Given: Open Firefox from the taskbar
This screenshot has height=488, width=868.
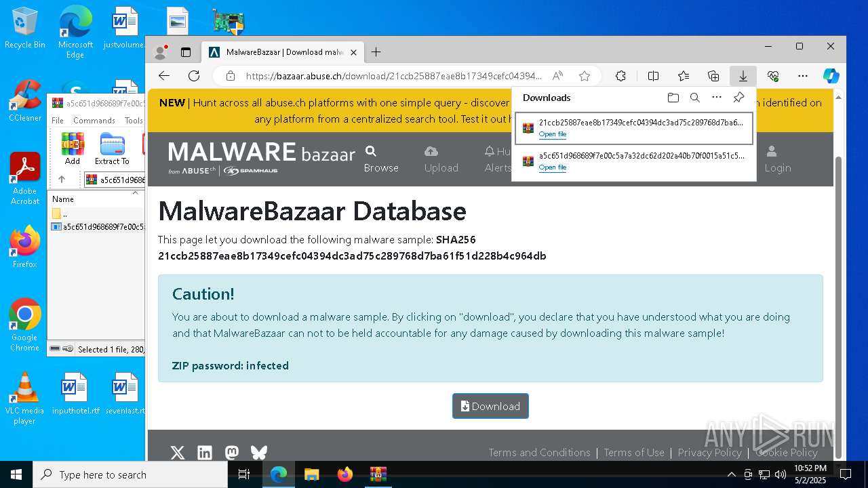Looking at the screenshot, I should tap(345, 474).
